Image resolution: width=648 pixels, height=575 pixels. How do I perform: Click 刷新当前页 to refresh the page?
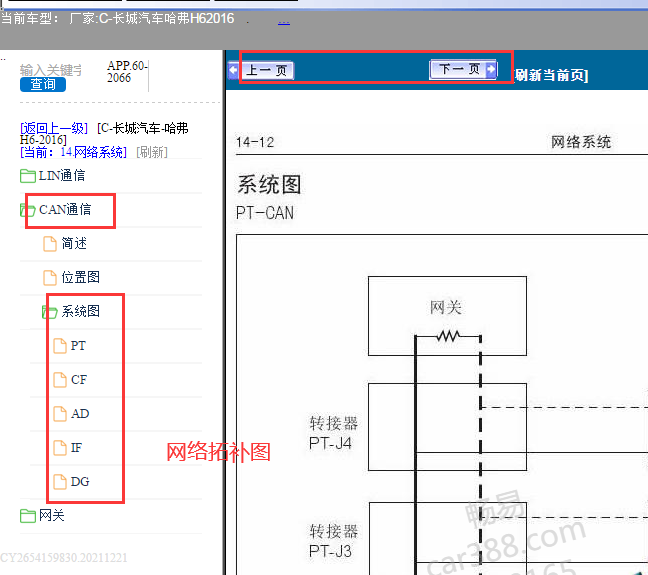tap(551, 75)
